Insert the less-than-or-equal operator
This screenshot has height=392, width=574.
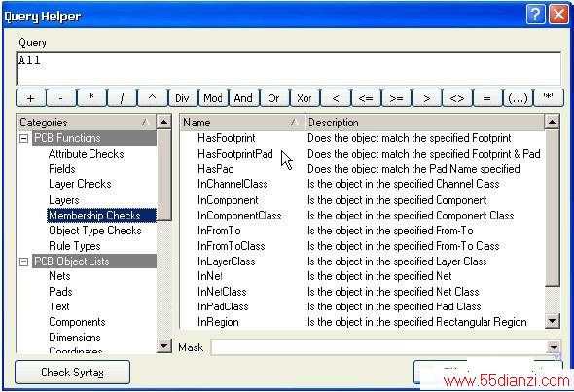(x=366, y=98)
